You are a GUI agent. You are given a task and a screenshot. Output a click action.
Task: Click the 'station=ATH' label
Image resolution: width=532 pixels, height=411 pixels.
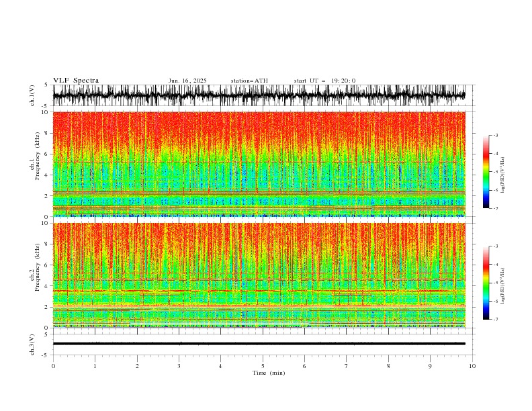(x=249, y=81)
